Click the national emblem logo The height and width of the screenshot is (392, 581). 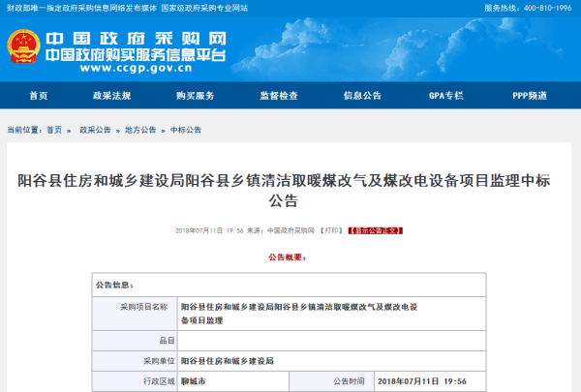(x=23, y=45)
